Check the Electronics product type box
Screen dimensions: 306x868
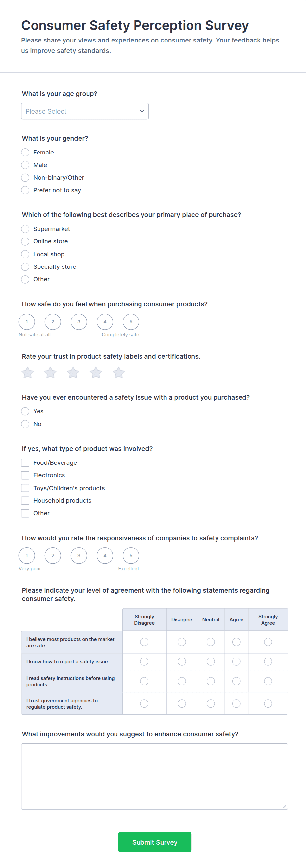(25, 475)
